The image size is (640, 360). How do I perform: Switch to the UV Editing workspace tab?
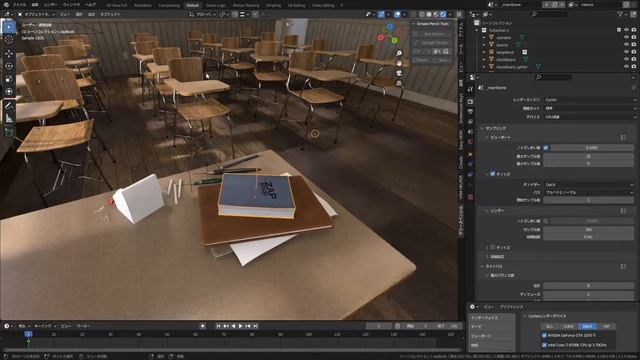[296, 5]
